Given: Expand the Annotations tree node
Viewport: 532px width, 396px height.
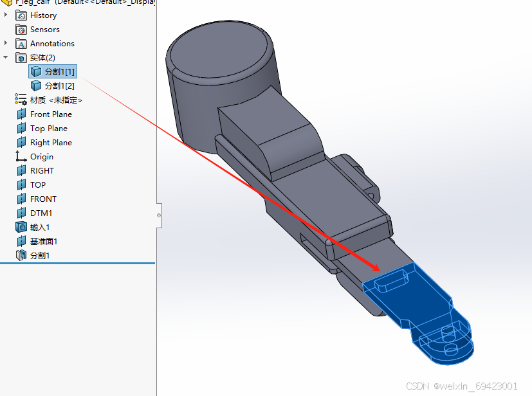Looking at the screenshot, I should tap(5, 42).
